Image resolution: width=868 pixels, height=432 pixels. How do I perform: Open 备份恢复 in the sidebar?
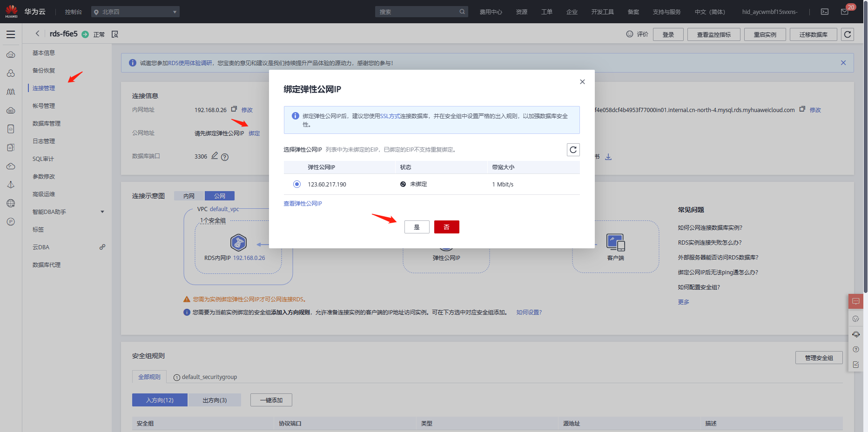44,71
